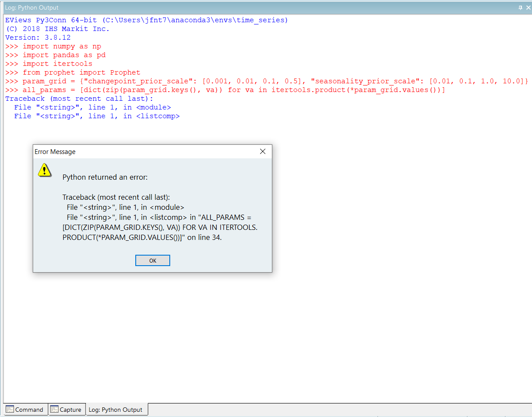
Task: Click the 'import pandas as pd' log line
Action: tap(64, 55)
